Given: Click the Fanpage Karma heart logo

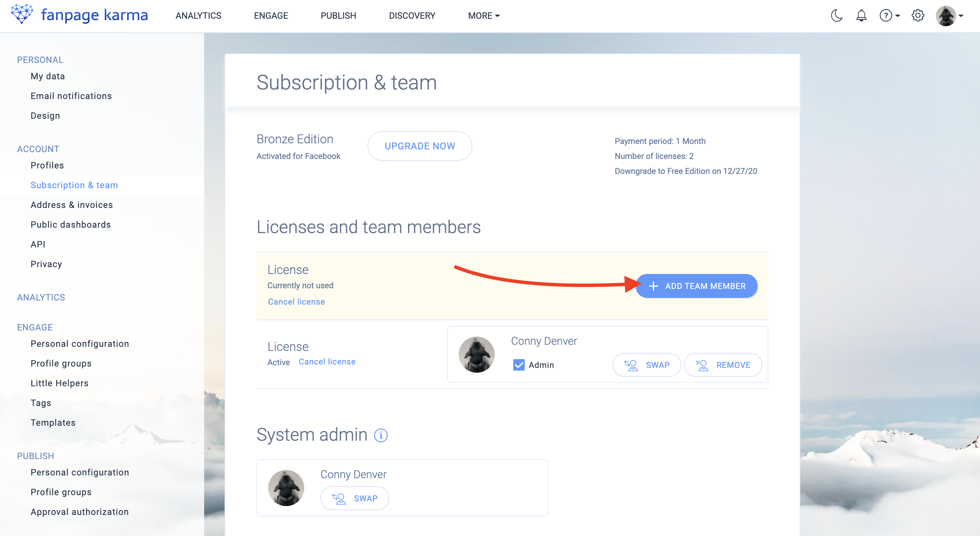Looking at the screenshot, I should click(22, 14).
